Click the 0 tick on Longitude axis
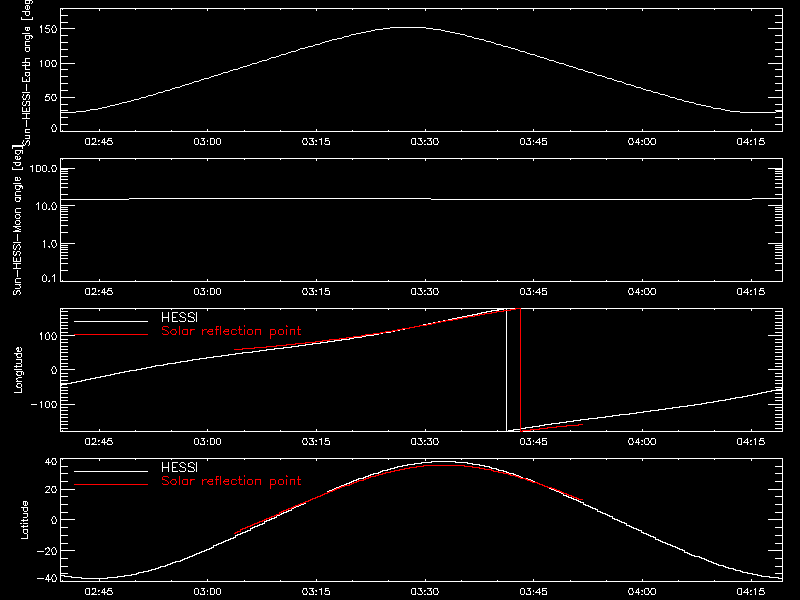 (55, 370)
